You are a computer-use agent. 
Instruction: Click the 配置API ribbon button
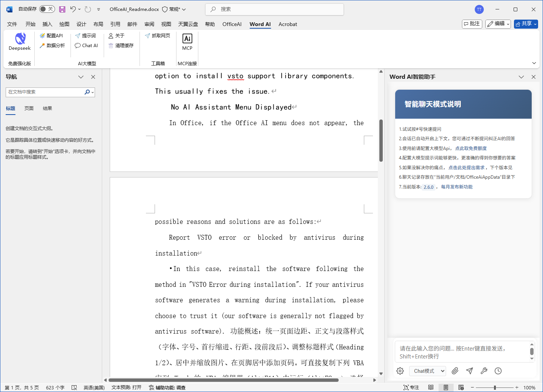click(51, 36)
